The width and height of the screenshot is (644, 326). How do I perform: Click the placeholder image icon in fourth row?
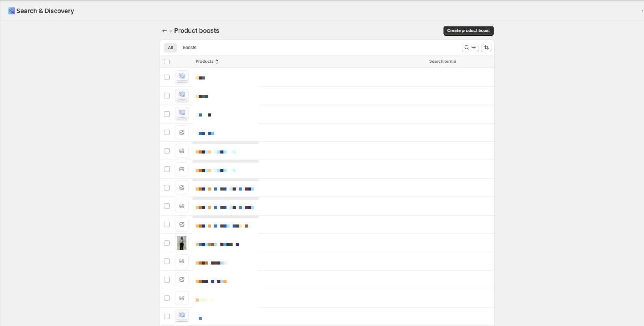click(x=182, y=132)
